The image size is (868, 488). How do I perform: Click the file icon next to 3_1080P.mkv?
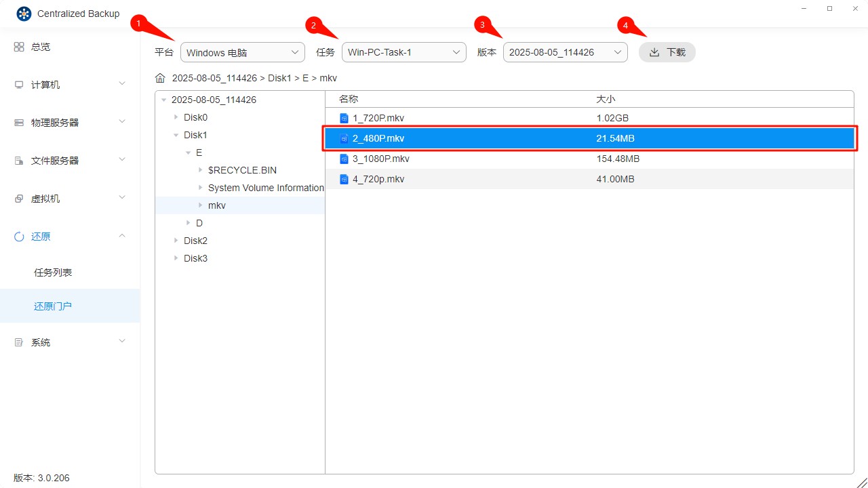(x=346, y=158)
